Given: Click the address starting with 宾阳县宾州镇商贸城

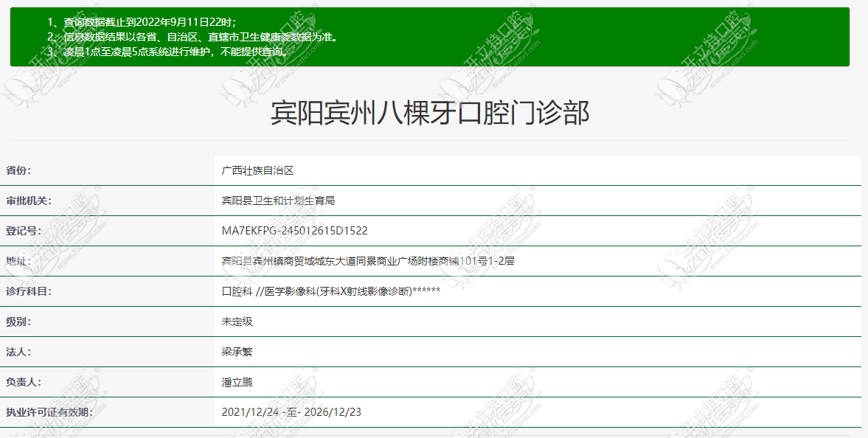Looking at the screenshot, I should (x=368, y=261).
